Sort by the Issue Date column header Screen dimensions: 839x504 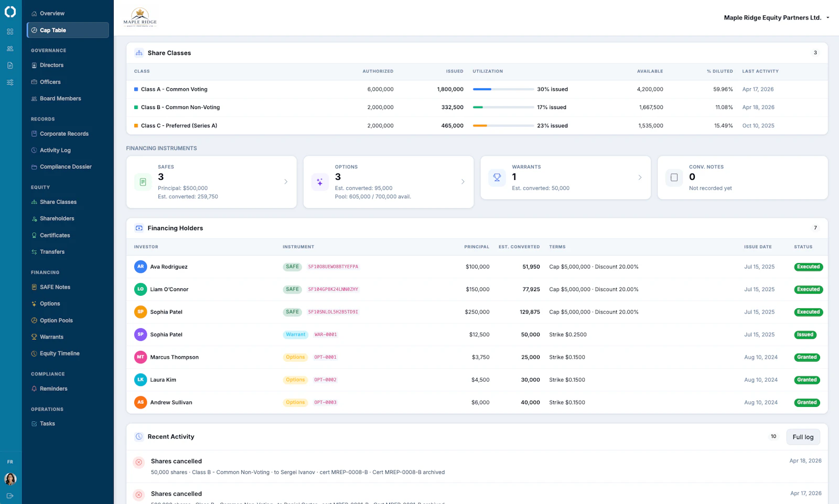coord(758,247)
